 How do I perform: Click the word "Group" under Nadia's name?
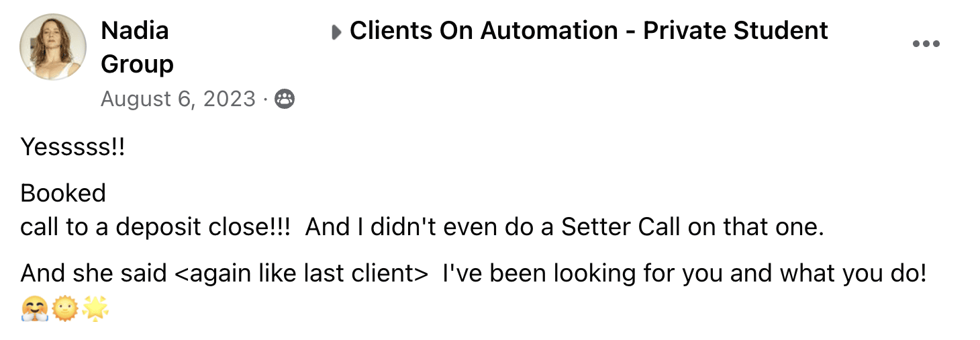[x=137, y=65]
